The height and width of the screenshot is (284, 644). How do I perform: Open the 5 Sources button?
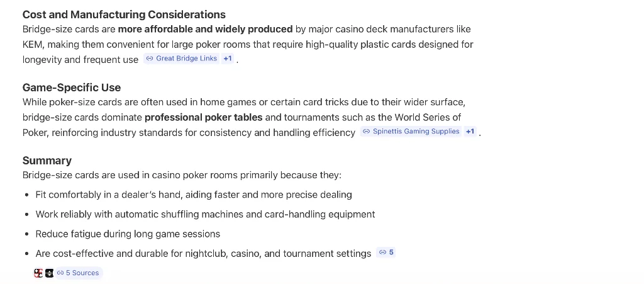click(x=78, y=273)
